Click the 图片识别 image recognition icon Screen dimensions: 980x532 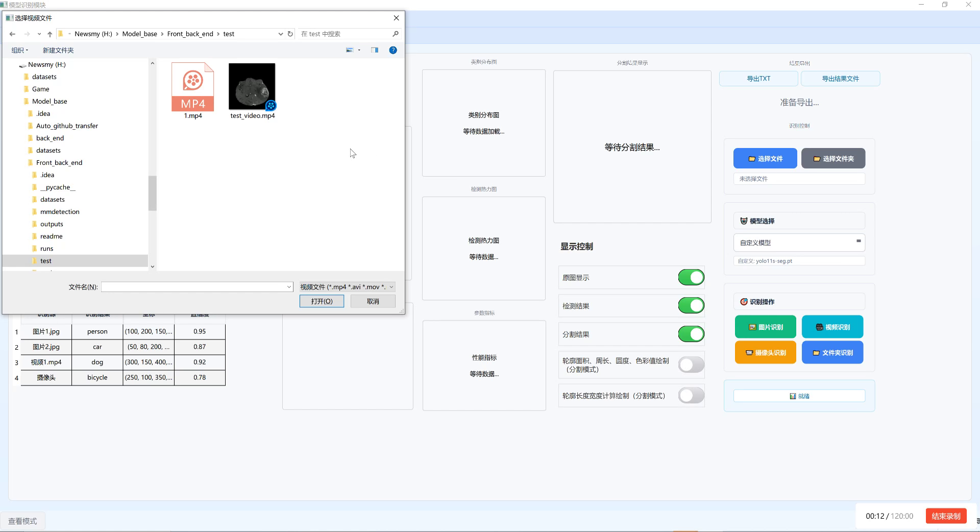[752, 326]
